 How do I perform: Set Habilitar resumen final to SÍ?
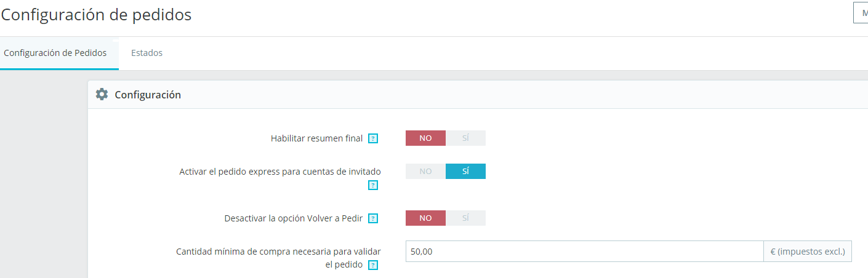(x=465, y=138)
